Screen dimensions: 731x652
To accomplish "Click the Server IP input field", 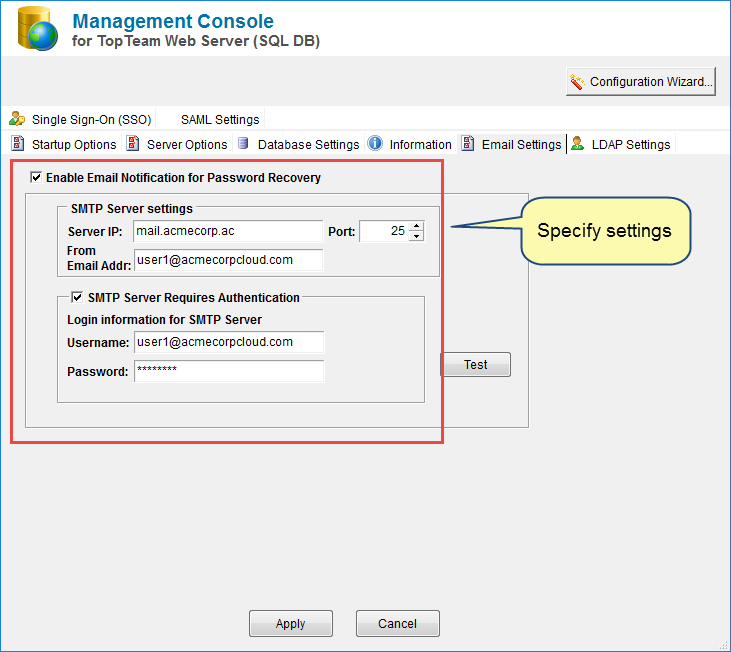I will [228, 231].
